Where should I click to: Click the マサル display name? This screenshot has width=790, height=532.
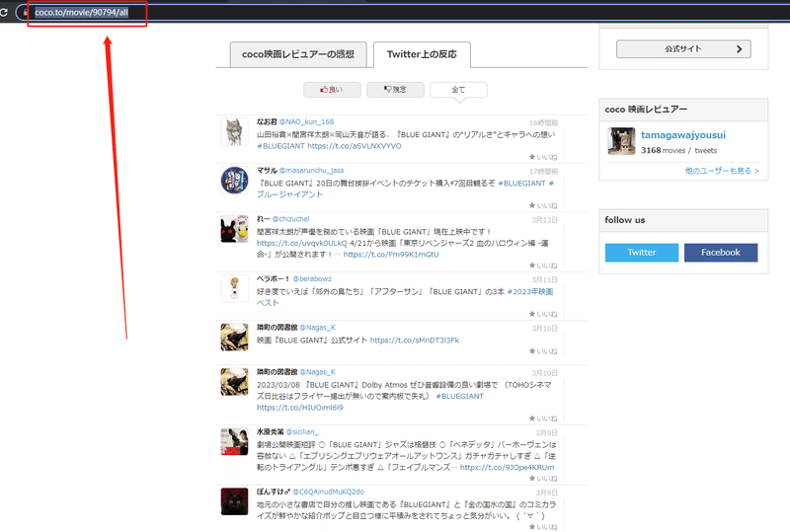[267, 171]
